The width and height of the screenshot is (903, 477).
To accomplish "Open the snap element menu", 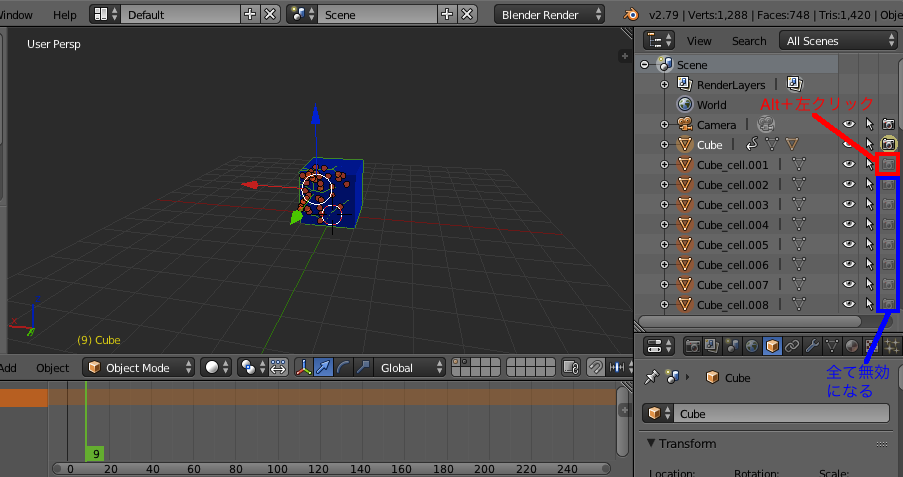I will point(617,367).
